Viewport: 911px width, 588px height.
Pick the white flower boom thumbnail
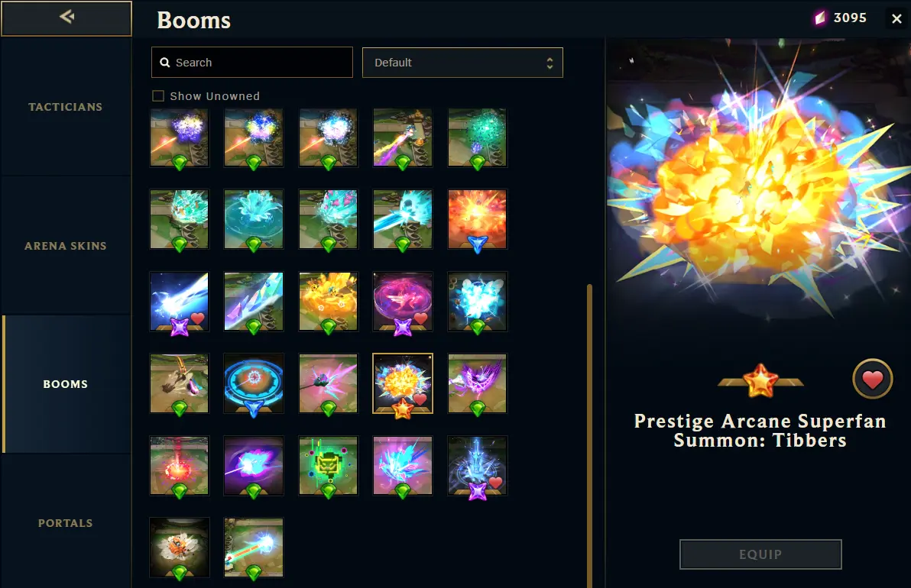tap(180, 548)
